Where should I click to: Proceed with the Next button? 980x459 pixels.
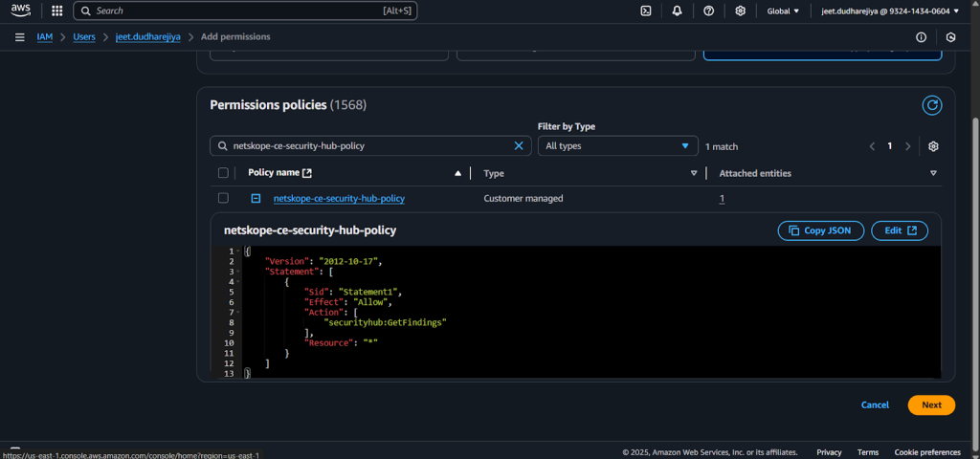click(x=931, y=404)
